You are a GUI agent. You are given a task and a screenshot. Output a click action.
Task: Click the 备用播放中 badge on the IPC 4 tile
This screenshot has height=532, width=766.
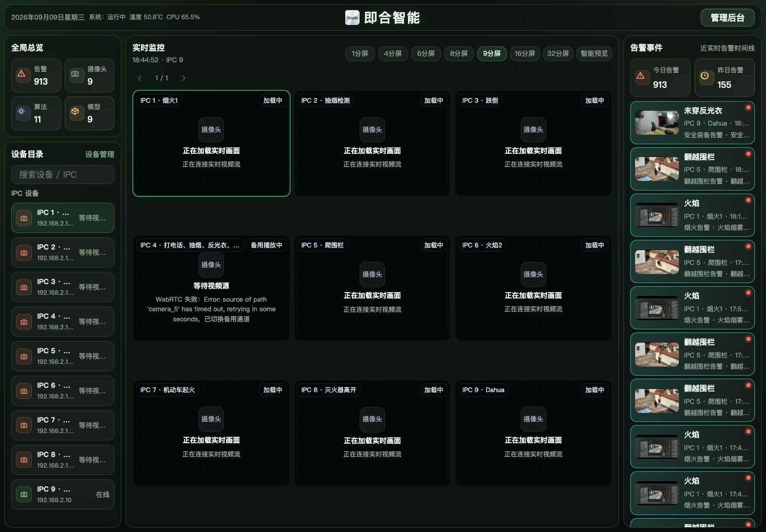(x=267, y=245)
